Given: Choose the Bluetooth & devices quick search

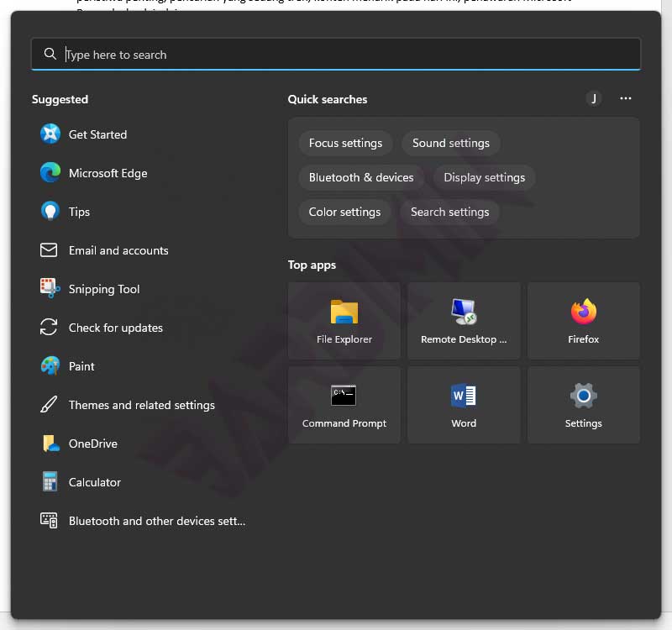Looking at the screenshot, I should point(361,177).
